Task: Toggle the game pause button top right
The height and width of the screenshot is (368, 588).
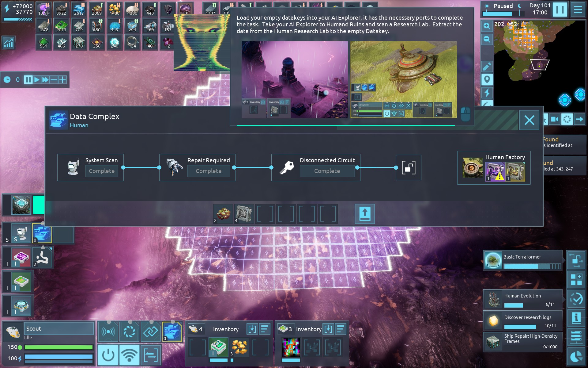Action: (x=560, y=10)
